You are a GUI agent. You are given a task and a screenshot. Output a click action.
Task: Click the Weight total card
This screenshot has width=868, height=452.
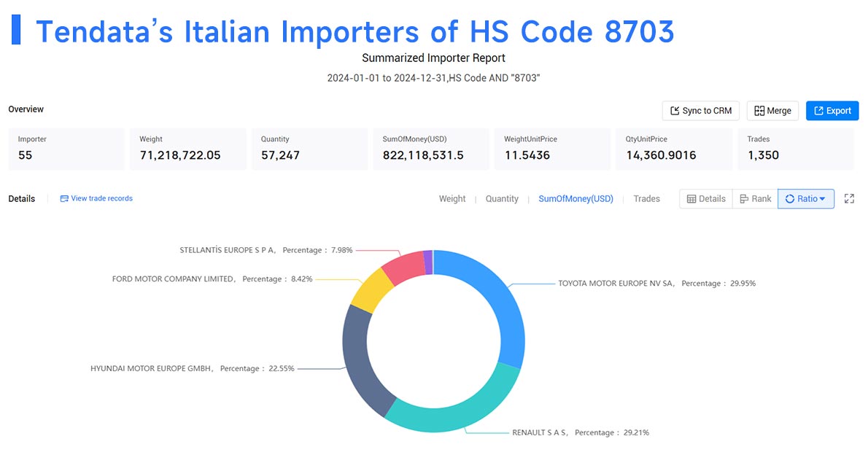188,149
